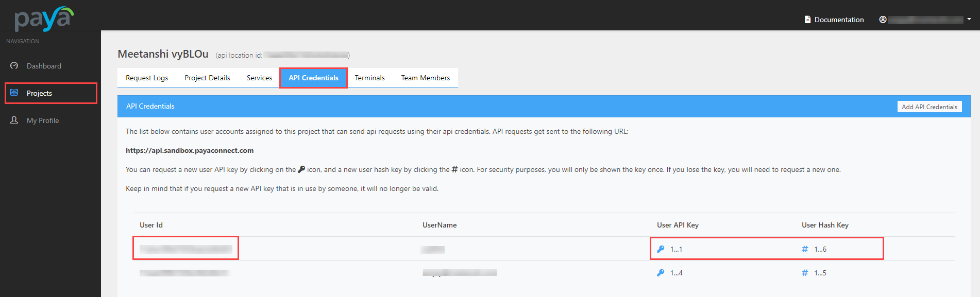The image size is (980, 297).
Task: Open the Services tab
Action: coord(259,78)
